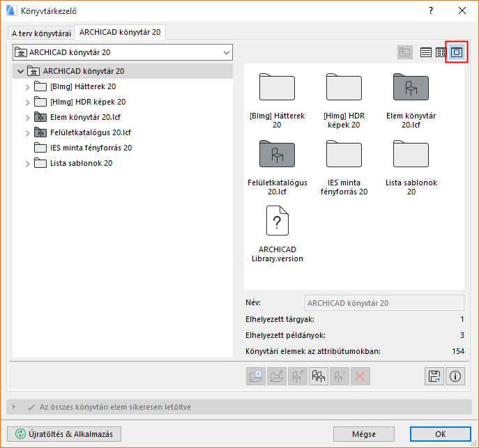Click the Mégse button

(364, 434)
